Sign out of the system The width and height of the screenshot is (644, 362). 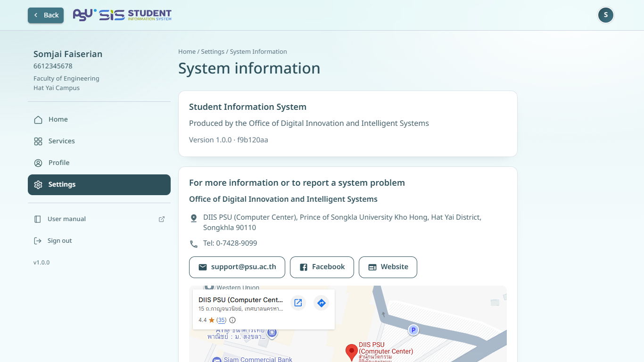pos(99,241)
